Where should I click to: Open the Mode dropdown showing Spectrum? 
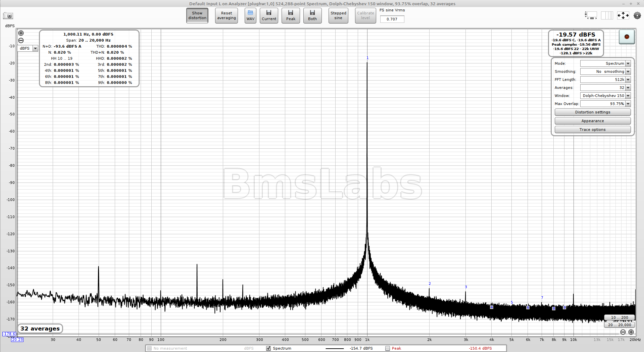[x=605, y=63]
